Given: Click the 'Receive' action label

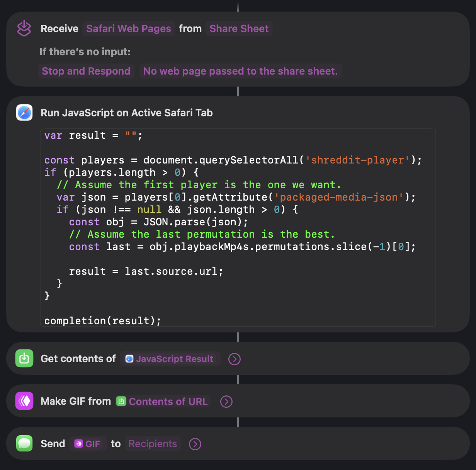Looking at the screenshot, I should pyautogui.click(x=59, y=29).
